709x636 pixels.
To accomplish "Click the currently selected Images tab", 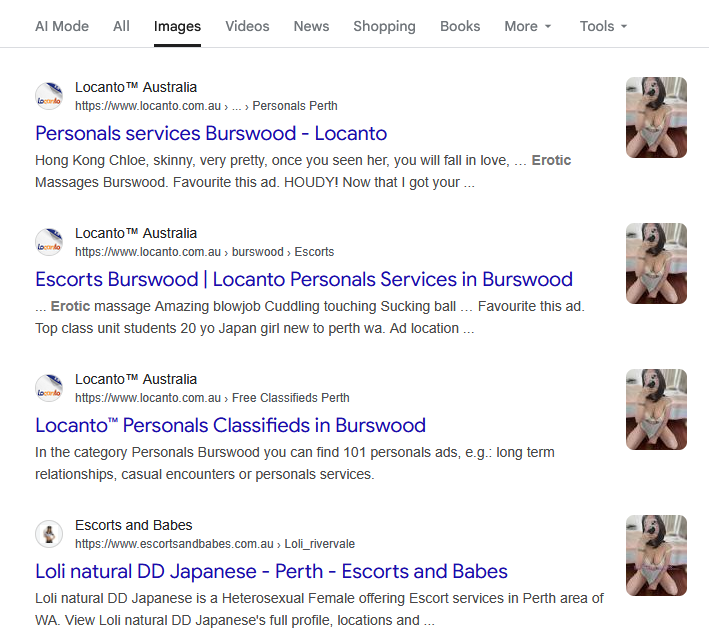I will coord(177,26).
